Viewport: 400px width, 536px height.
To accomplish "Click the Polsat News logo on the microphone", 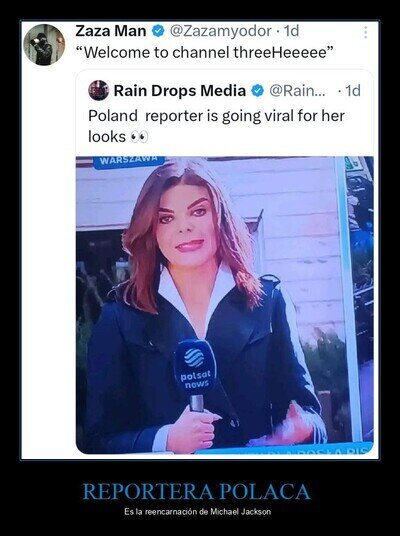I will [x=195, y=368].
